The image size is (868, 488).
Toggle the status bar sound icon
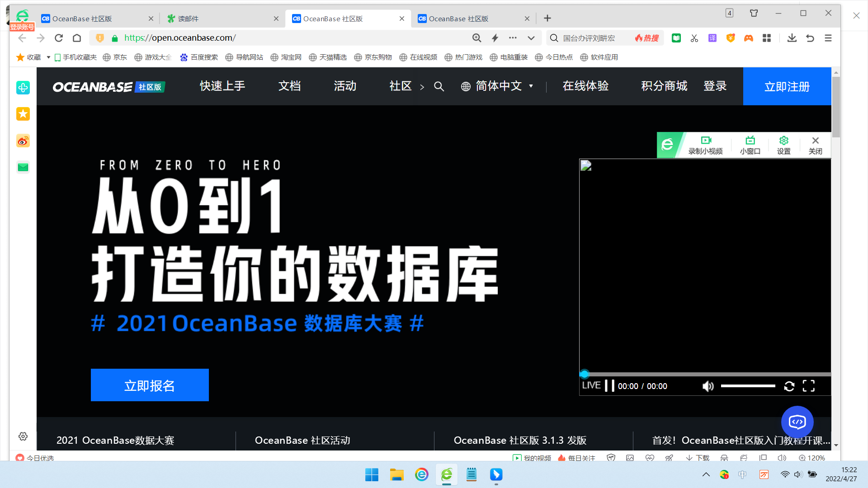782,458
